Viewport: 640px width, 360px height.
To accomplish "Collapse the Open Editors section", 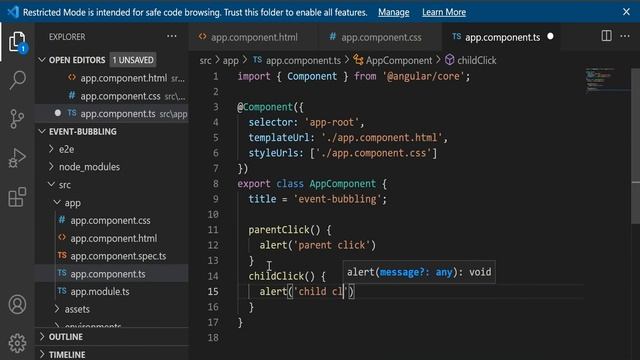I will 42,60.
